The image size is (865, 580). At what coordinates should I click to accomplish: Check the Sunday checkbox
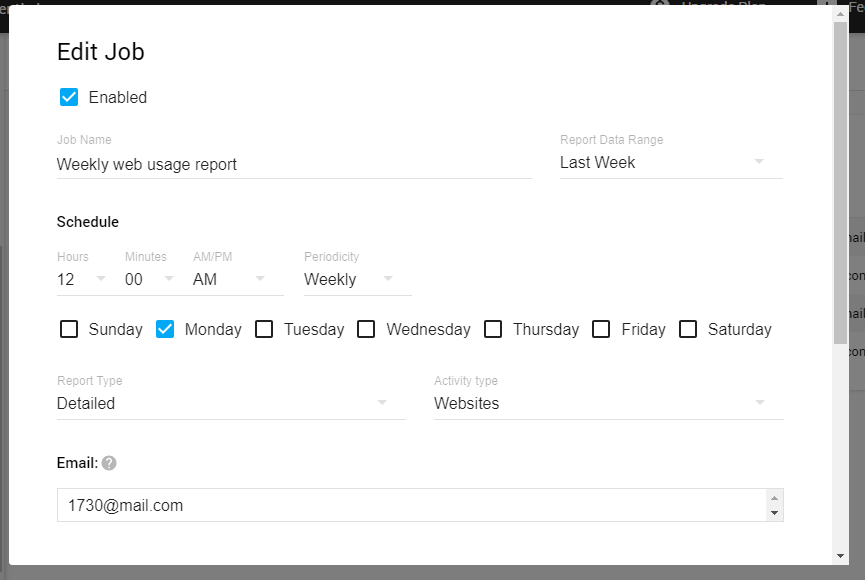point(69,329)
